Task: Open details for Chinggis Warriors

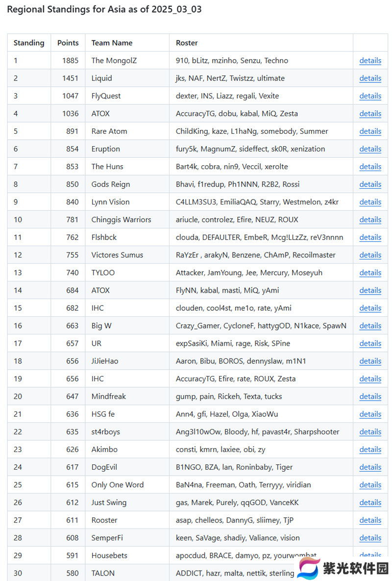Action: point(370,220)
